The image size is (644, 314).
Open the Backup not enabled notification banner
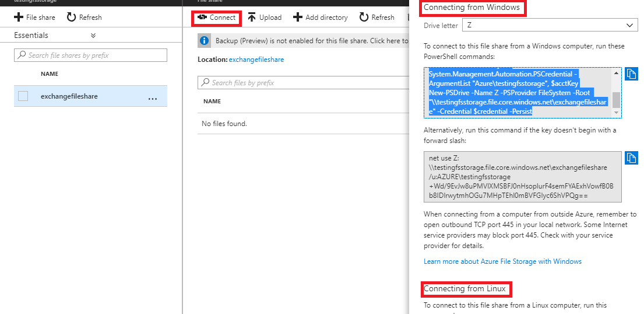(304, 41)
